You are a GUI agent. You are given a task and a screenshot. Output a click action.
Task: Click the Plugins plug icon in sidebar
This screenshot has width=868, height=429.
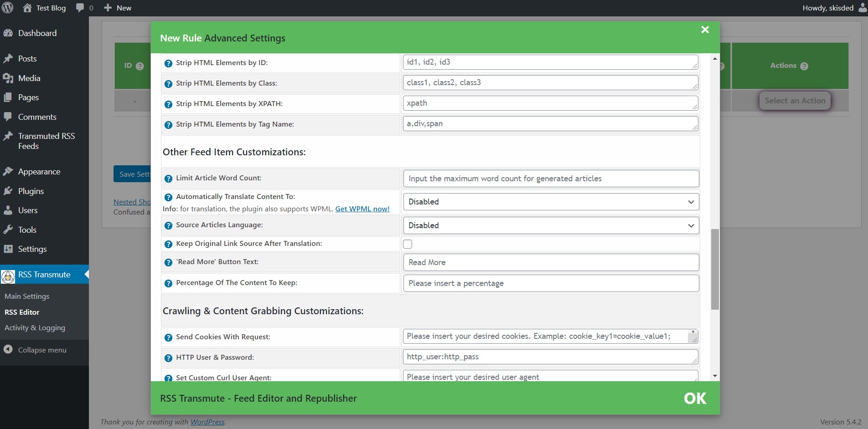tap(8, 191)
